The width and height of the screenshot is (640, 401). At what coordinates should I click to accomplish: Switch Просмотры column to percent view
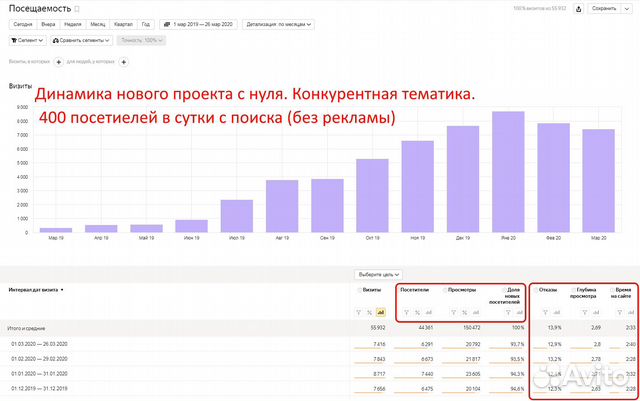click(x=464, y=312)
